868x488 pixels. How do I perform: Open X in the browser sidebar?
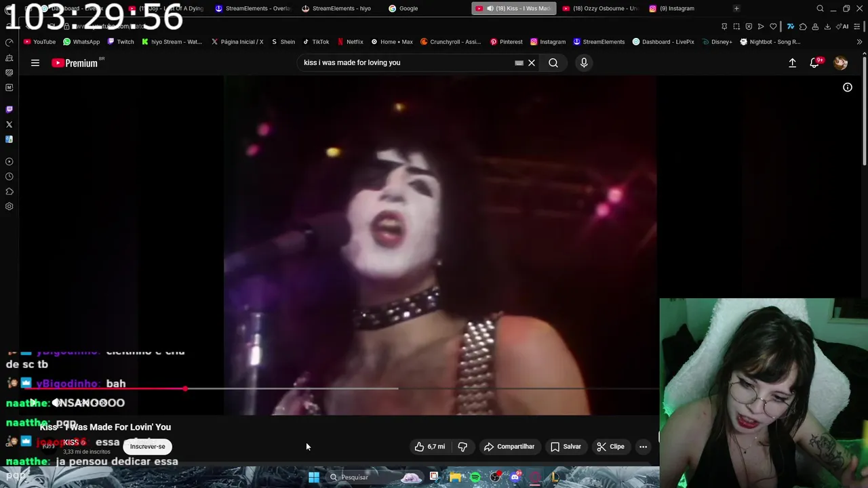point(9,124)
